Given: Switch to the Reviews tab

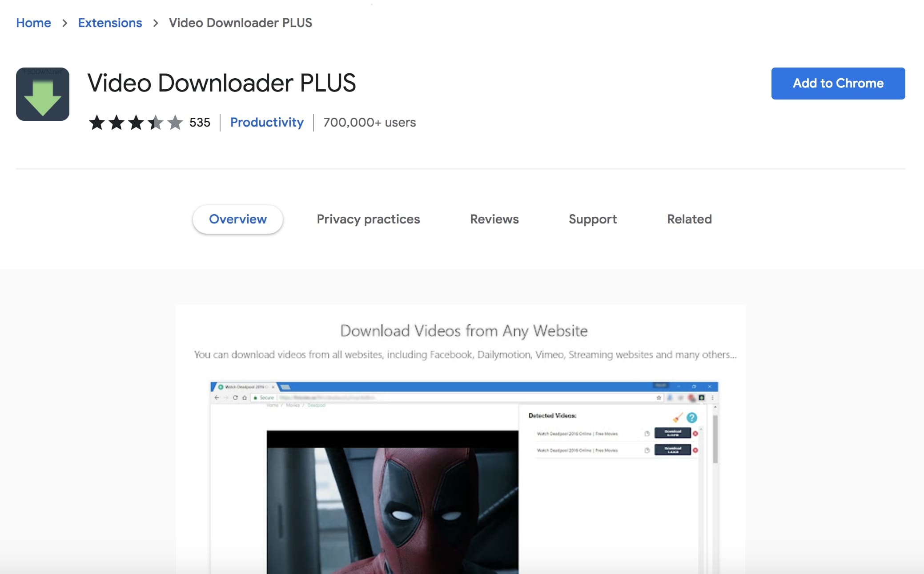Looking at the screenshot, I should (494, 219).
